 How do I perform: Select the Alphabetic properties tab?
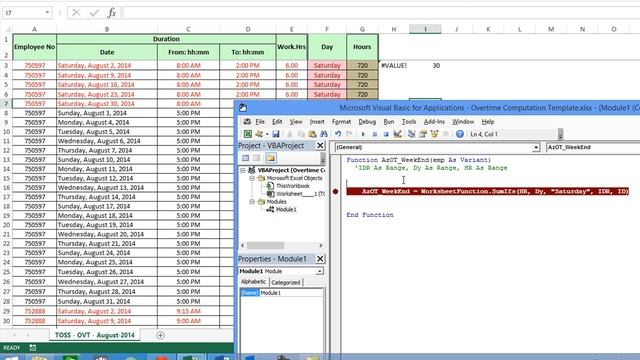[x=253, y=282]
